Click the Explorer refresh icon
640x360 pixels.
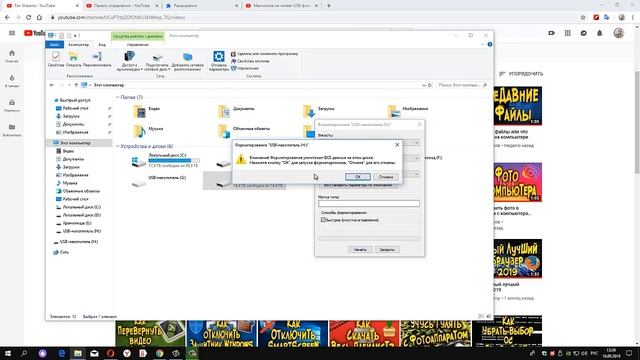[x=429, y=85]
